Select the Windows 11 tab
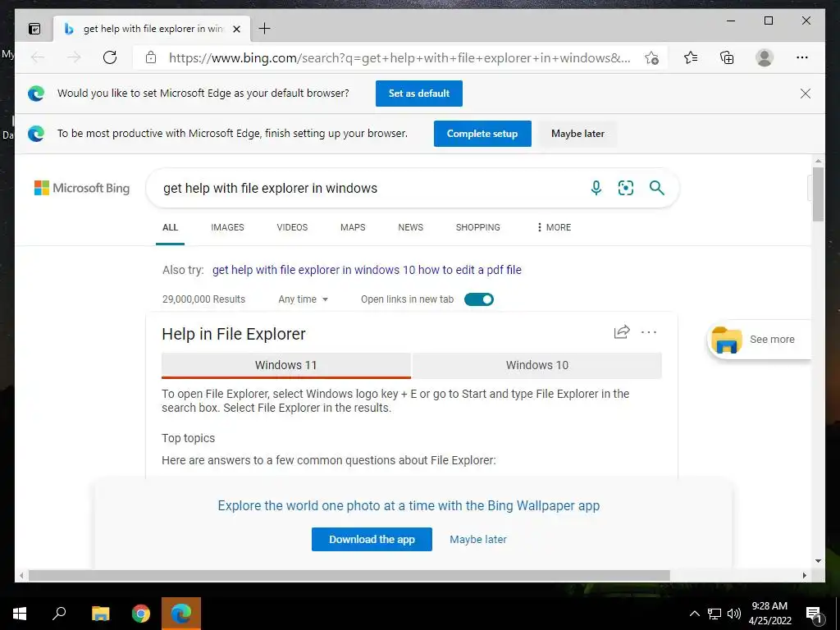The height and width of the screenshot is (630, 840). (286, 365)
